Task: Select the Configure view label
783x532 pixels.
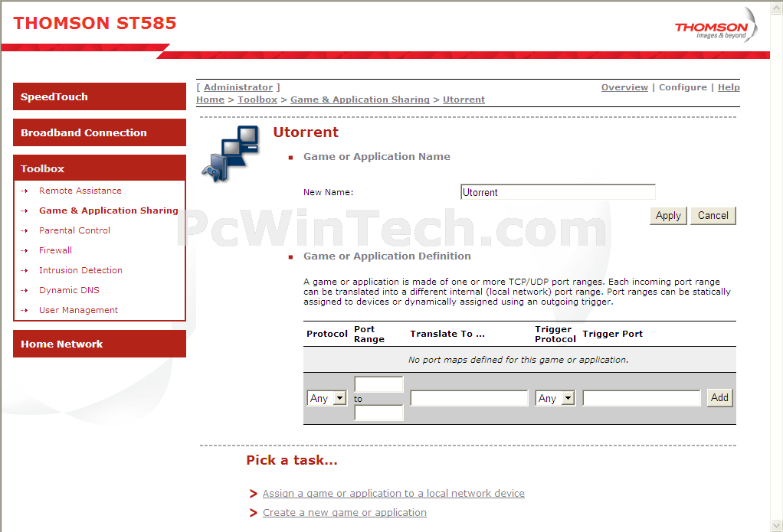Action: click(x=683, y=87)
